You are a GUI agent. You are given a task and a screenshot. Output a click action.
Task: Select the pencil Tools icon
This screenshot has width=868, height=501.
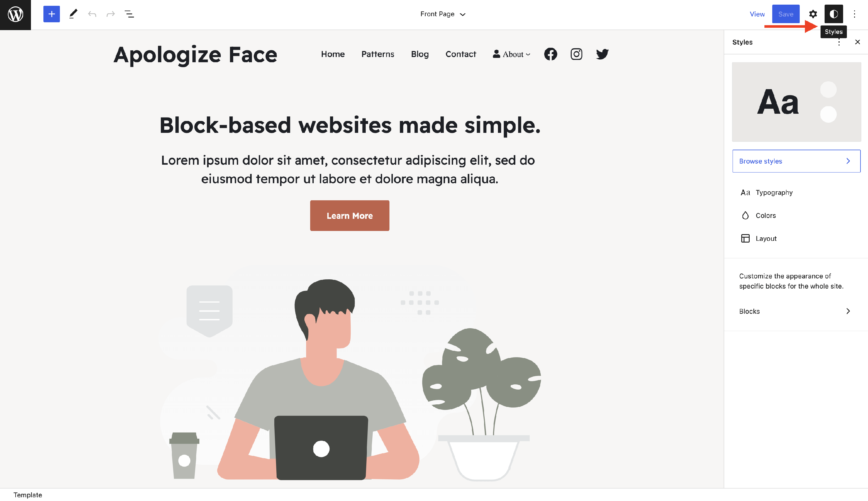[73, 14]
